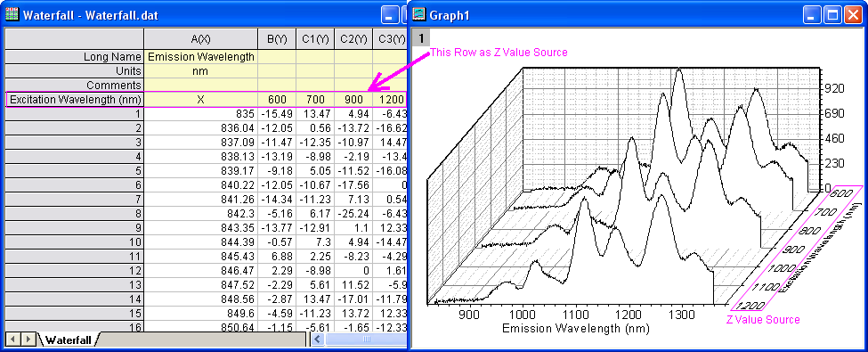868x352 pixels.
Task: Click the excitation value 1200 cell
Action: coord(390,99)
